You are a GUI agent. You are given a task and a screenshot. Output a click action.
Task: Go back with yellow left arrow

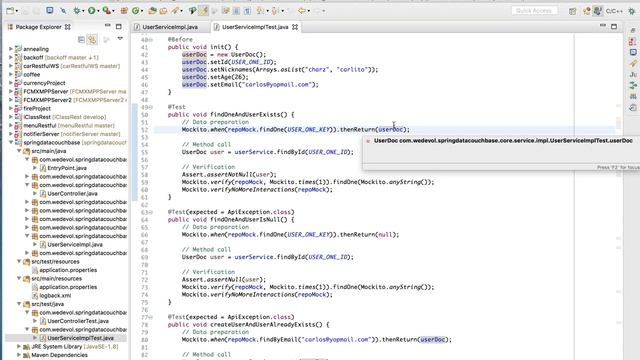pos(302,11)
